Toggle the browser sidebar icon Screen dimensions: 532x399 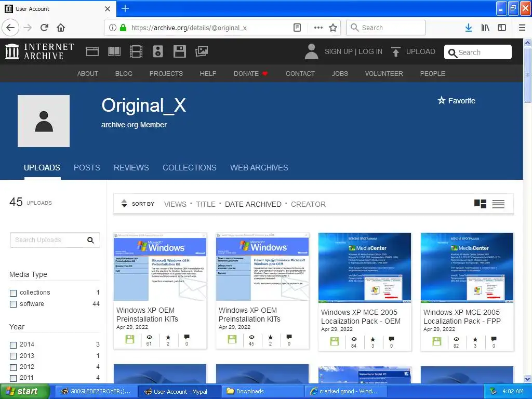point(502,28)
